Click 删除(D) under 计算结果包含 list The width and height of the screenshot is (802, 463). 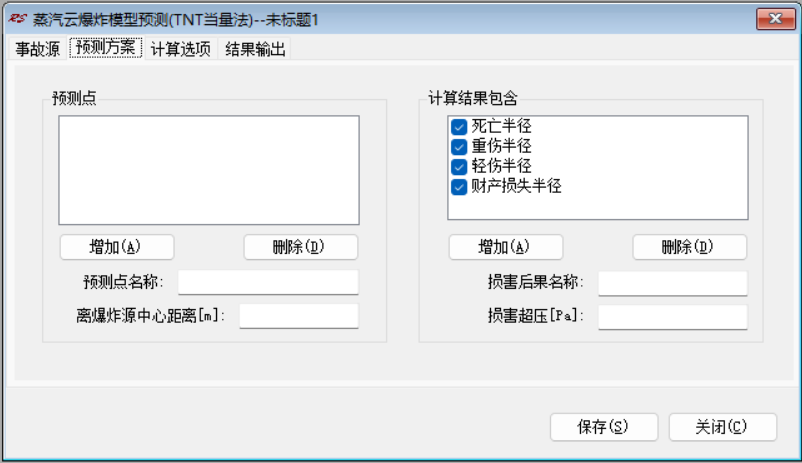pyautogui.click(x=689, y=247)
